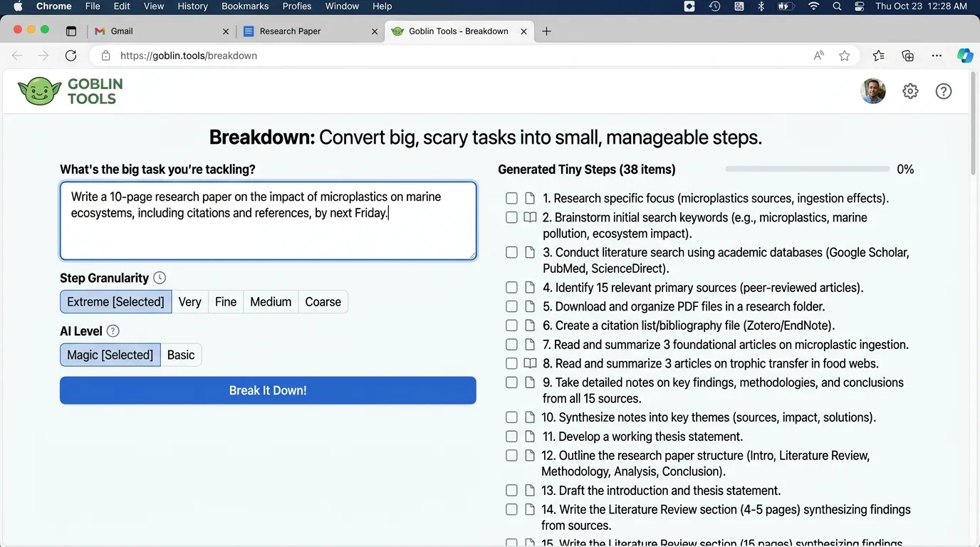Open browser read aloud icon

point(819,56)
